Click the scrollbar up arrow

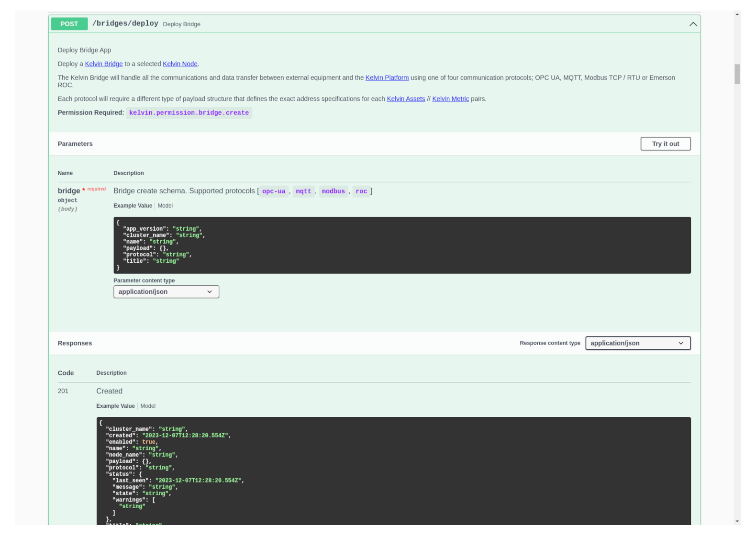click(x=737, y=14)
